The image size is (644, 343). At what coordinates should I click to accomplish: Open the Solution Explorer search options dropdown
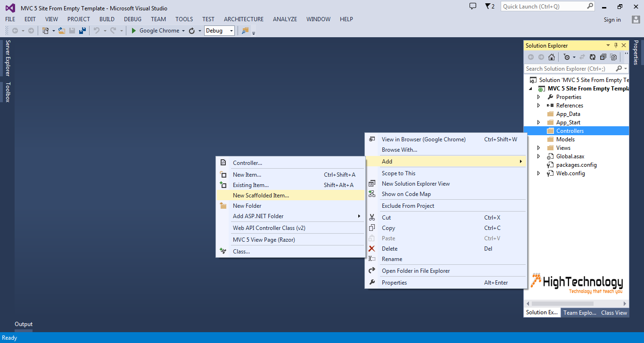tap(625, 69)
